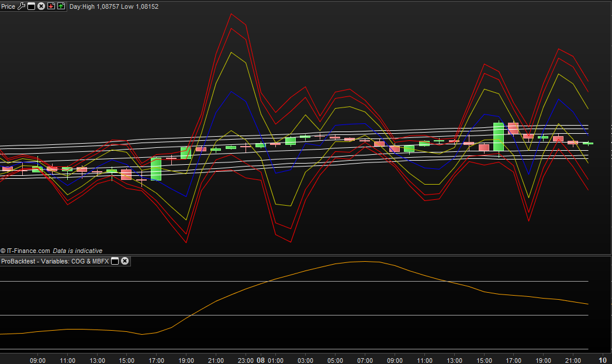Click the Day High/Low price readout

tap(113, 6)
